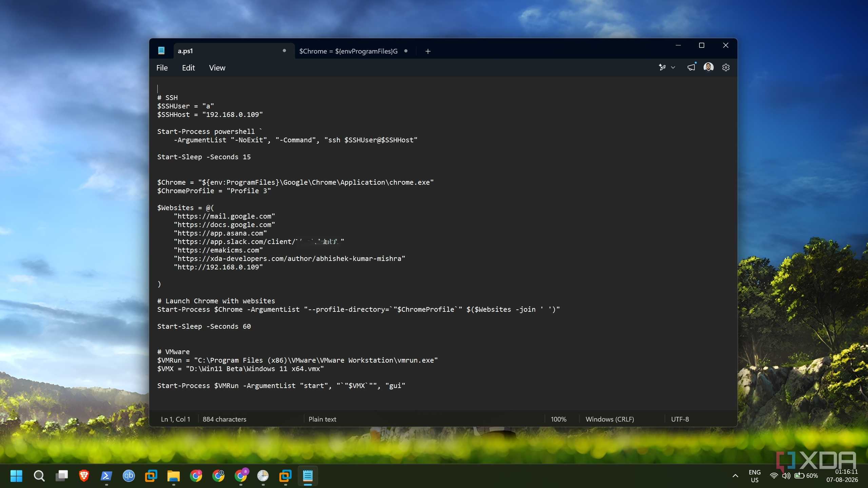Viewport: 868px width, 488px height.
Task: Click the $VMX = "D:\Win11 Beta..." line
Action: (240, 369)
